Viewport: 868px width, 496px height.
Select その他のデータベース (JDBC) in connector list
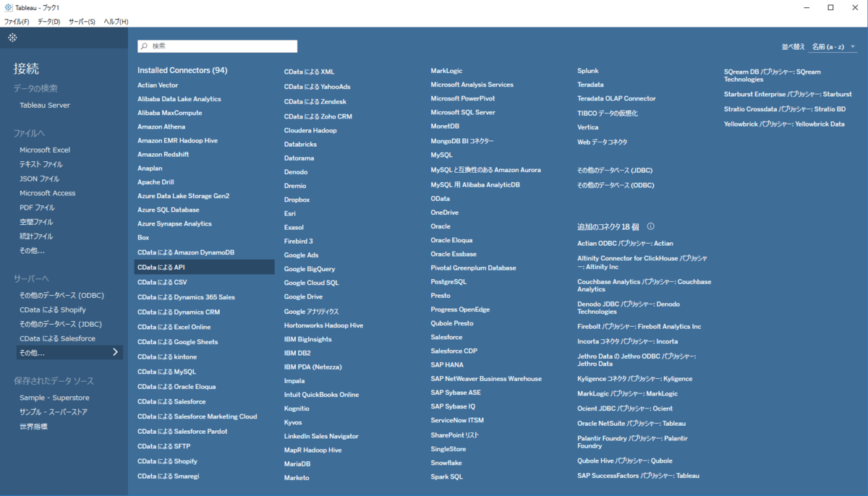pos(616,171)
